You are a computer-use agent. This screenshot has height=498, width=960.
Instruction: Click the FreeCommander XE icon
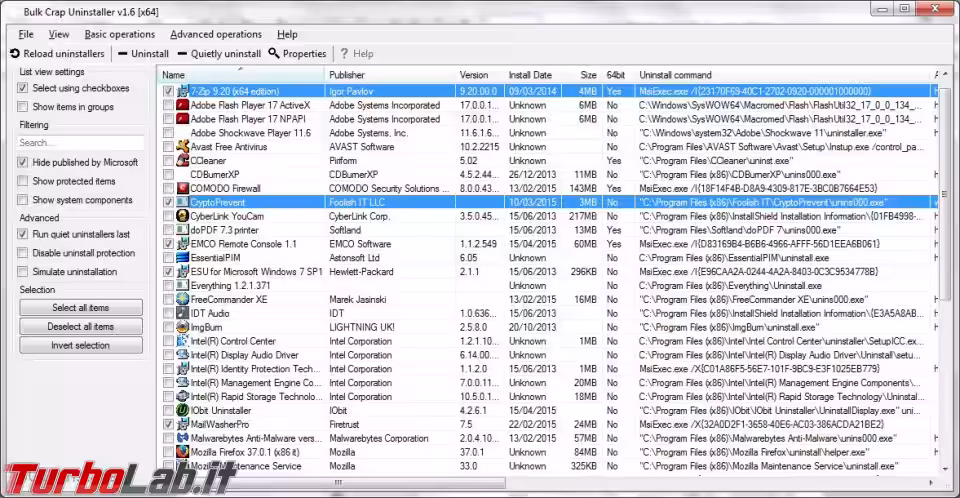point(182,300)
